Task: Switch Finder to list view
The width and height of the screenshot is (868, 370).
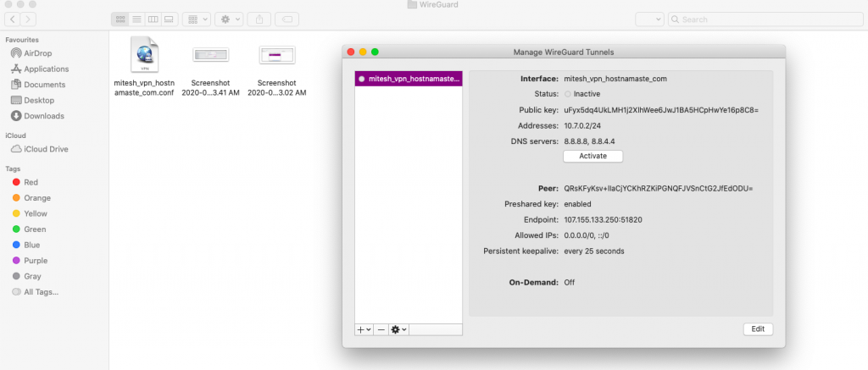Action: pos(136,19)
